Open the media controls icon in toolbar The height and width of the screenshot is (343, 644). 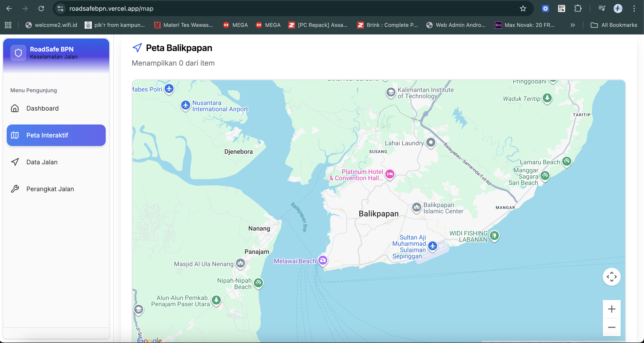click(x=602, y=8)
